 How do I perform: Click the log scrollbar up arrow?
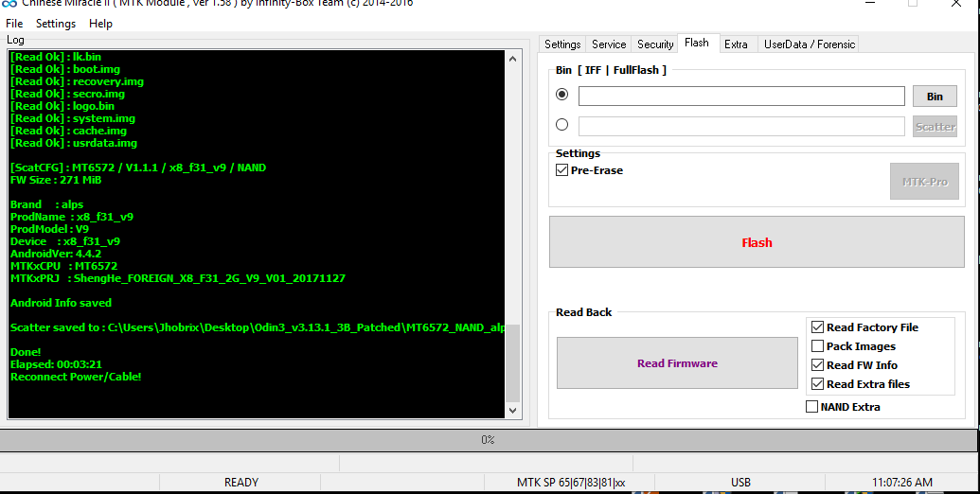coord(512,59)
